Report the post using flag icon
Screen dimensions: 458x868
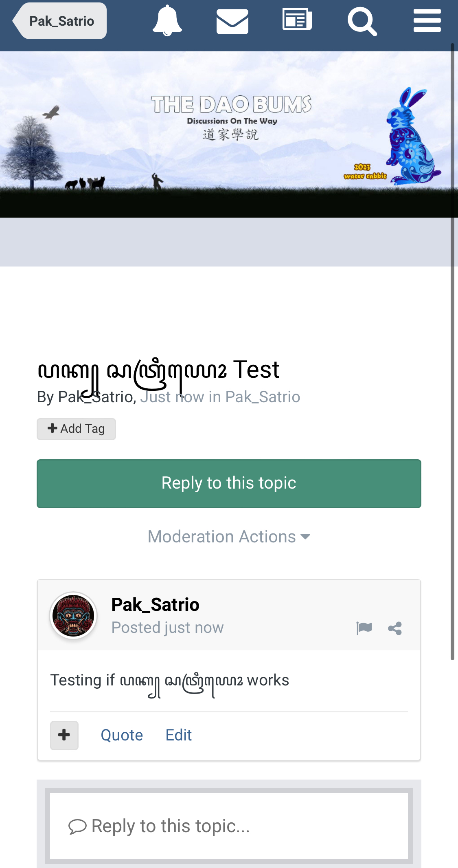pos(364,628)
